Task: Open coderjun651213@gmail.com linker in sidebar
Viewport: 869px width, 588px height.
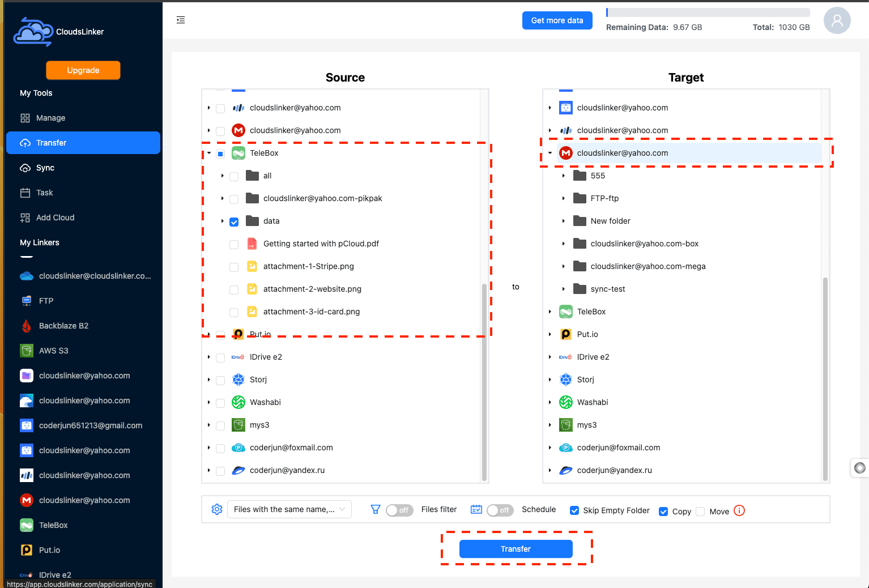Action: (83, 425)
